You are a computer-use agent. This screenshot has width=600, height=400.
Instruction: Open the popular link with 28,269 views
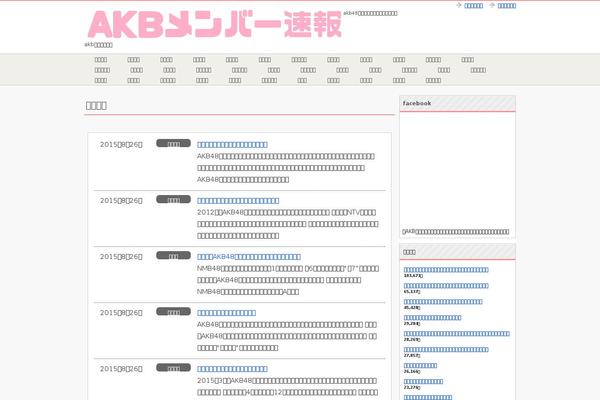click(457, 334)
